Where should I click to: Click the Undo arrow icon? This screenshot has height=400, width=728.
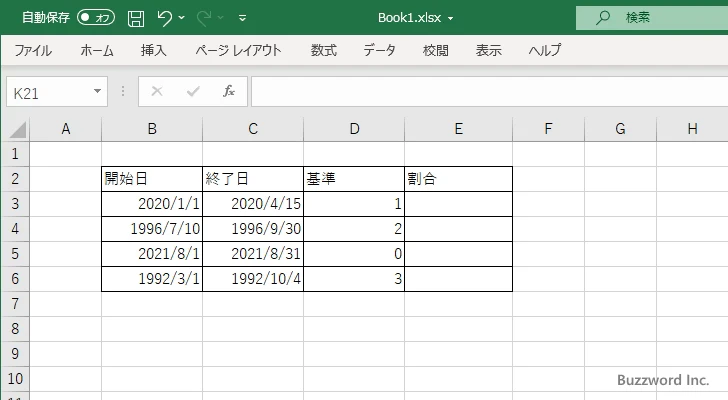(x=165, y=18)
